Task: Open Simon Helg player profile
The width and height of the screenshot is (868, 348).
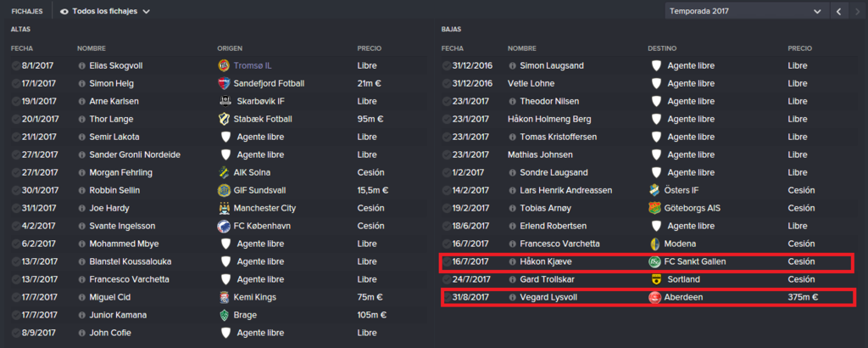Action: pos(111,84)
